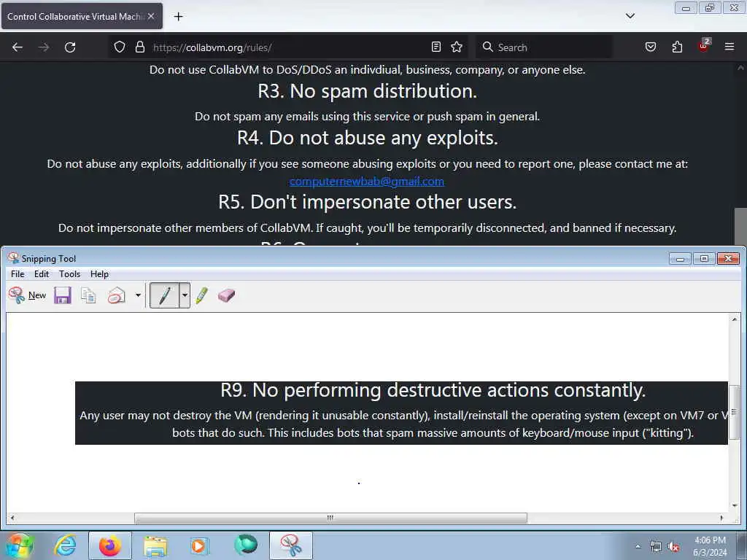The height and width of the screenshot is (560, 747).
Task: Copy the snip to clipboard
Action: [x=88, y=295]
